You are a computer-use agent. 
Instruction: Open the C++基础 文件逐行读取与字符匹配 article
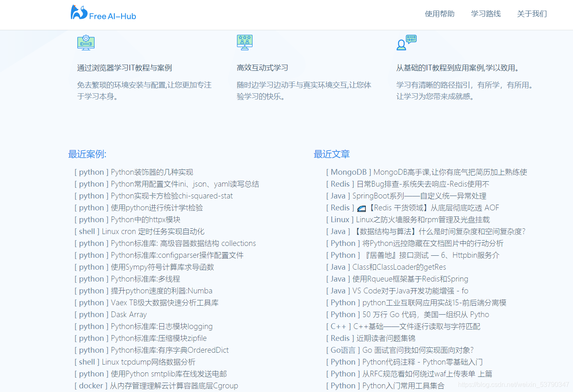[403, 326]
